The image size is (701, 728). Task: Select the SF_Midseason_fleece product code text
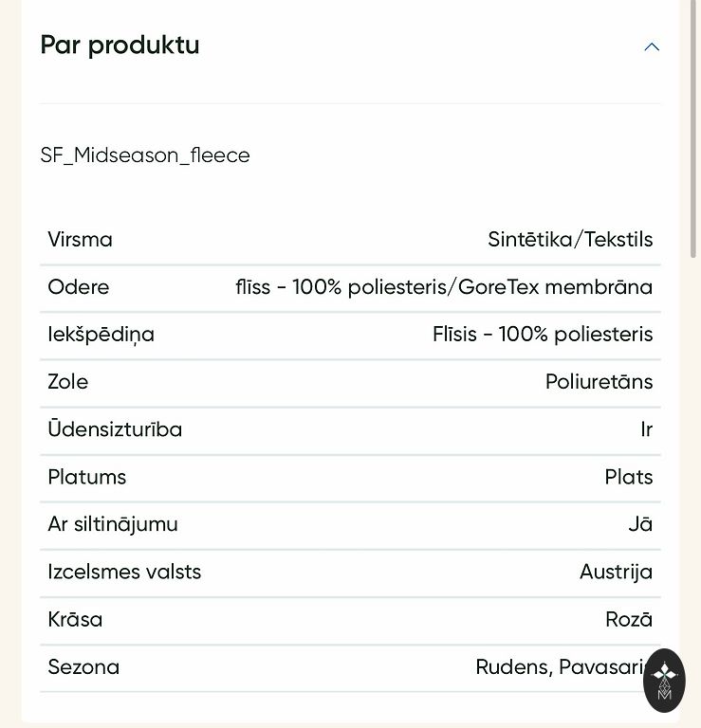pyautogui.click(x=145, y=155)
